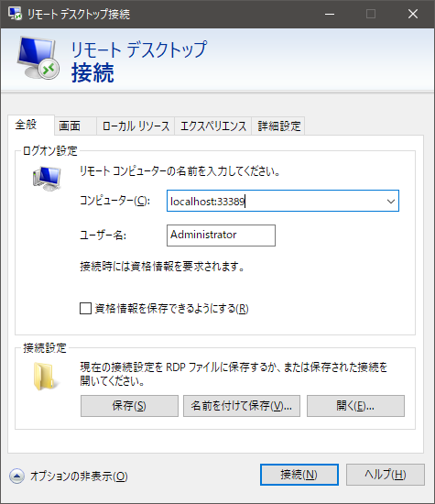Select the エクスペリエンス tab
The image size is (435, 504).
pos(213,126)
